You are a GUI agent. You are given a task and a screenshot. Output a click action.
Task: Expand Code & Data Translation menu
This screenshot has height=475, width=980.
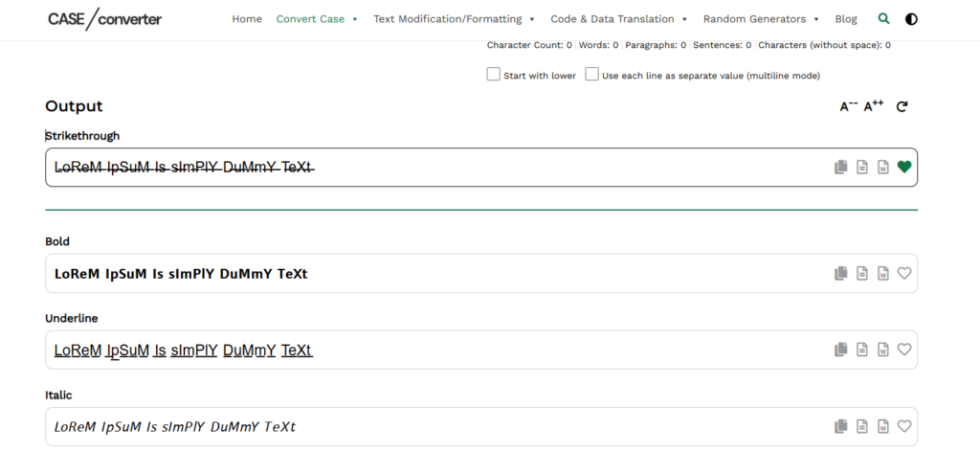[x=619, y=19]
